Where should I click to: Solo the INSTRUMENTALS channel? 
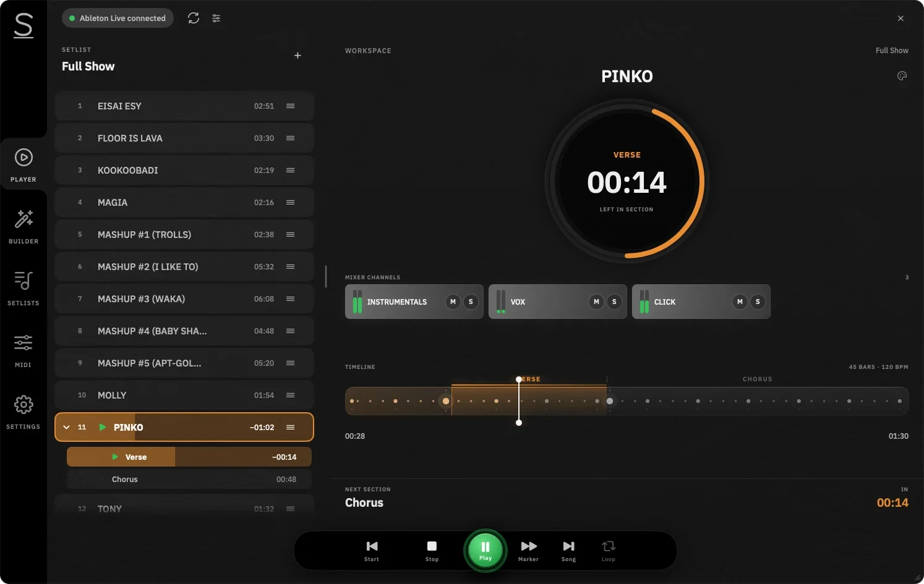471,302
